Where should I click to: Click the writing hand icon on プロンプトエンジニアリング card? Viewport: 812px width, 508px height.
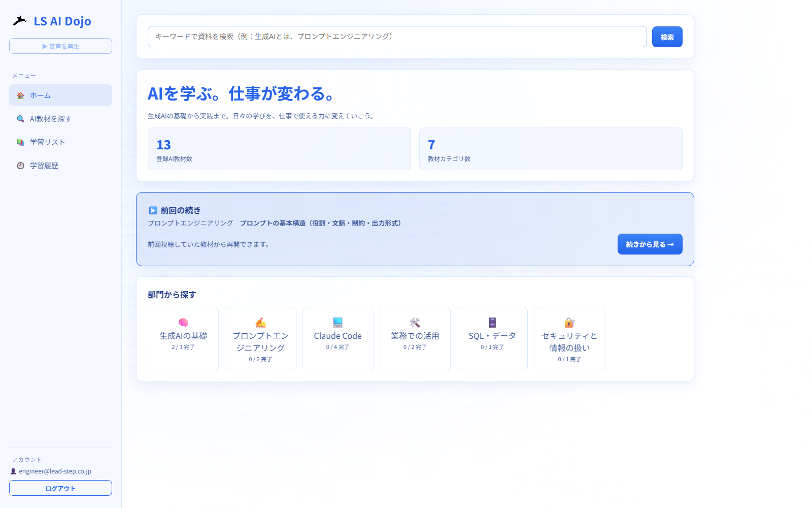coord(260,323)
